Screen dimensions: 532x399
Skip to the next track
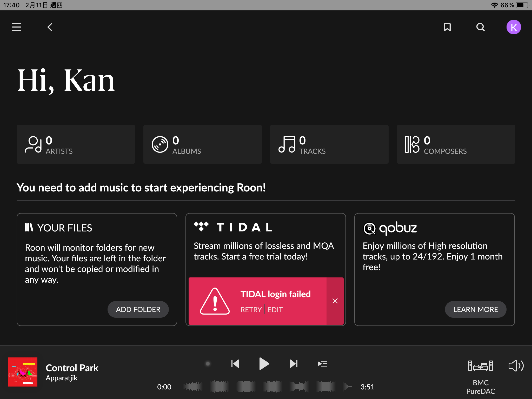(x=294, y=364)
